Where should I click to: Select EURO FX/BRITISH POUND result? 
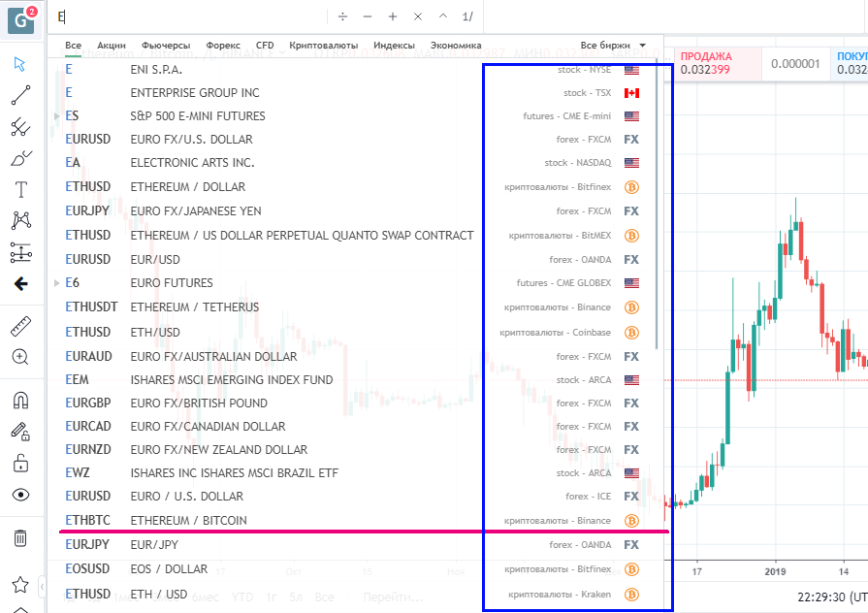tap(354, 403)
